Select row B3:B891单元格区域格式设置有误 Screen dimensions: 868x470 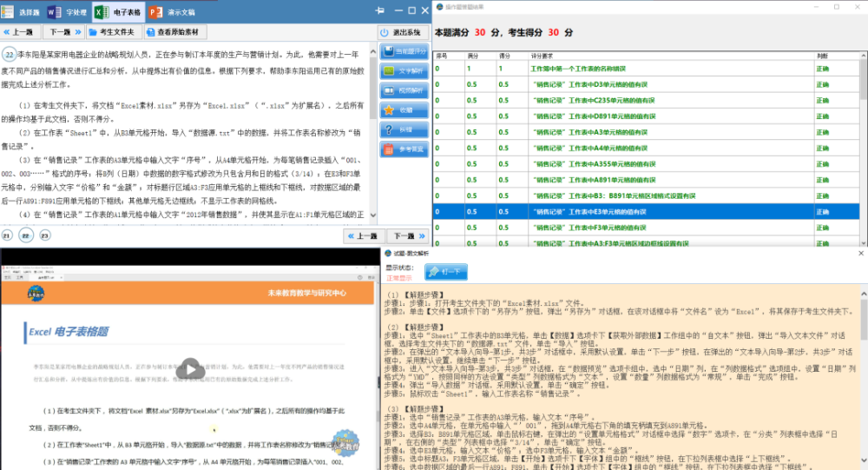[647, 195]
